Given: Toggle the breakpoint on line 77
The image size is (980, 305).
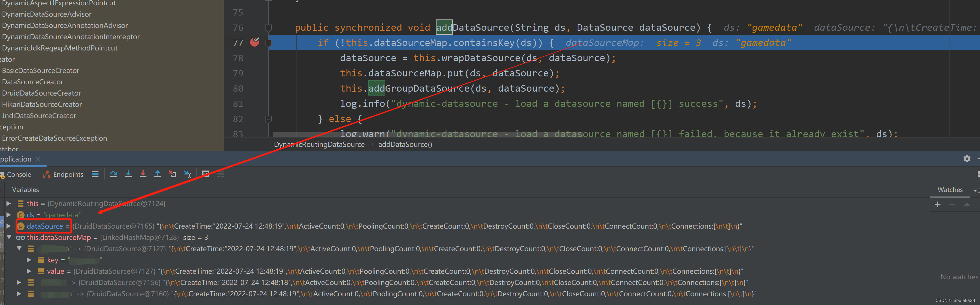Looking at the screenshot, I should tap(255, 43).
